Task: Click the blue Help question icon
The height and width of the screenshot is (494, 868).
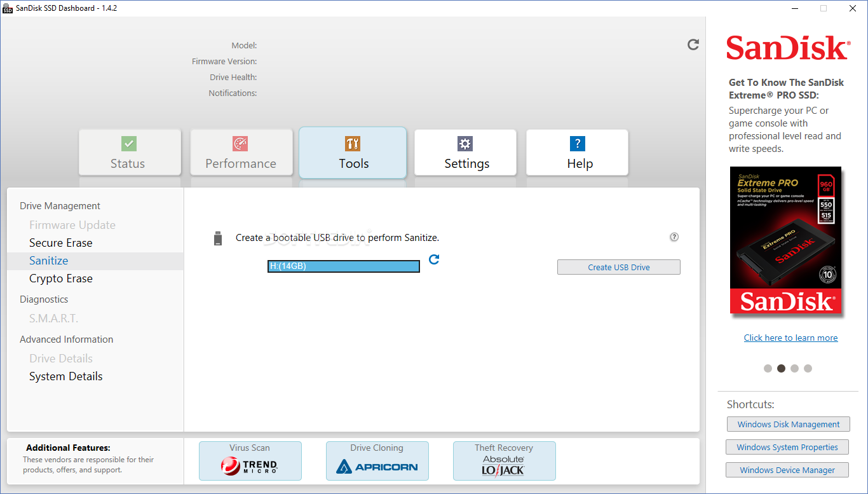Action: 577,143
